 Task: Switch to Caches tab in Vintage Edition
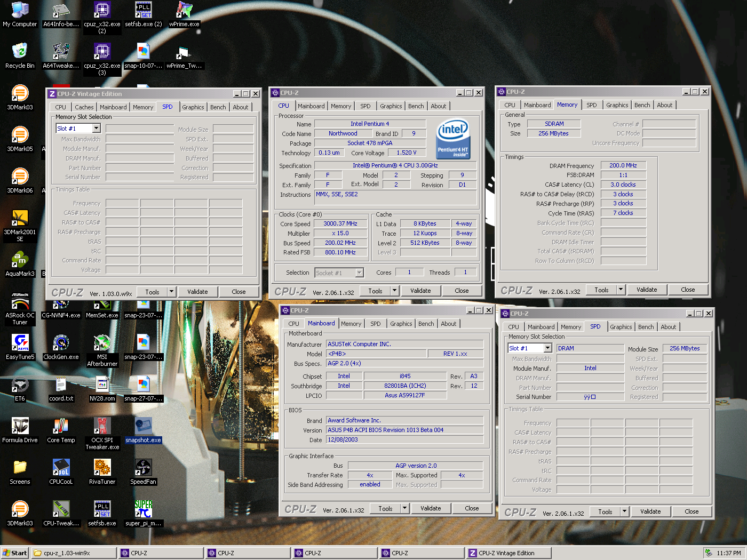pos(84,107)
